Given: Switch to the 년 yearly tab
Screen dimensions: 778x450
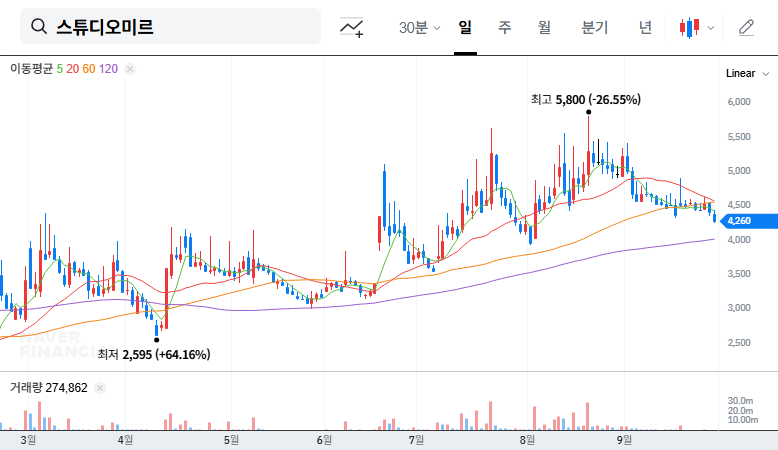Looking at the screenshot, I should [645, 27].
